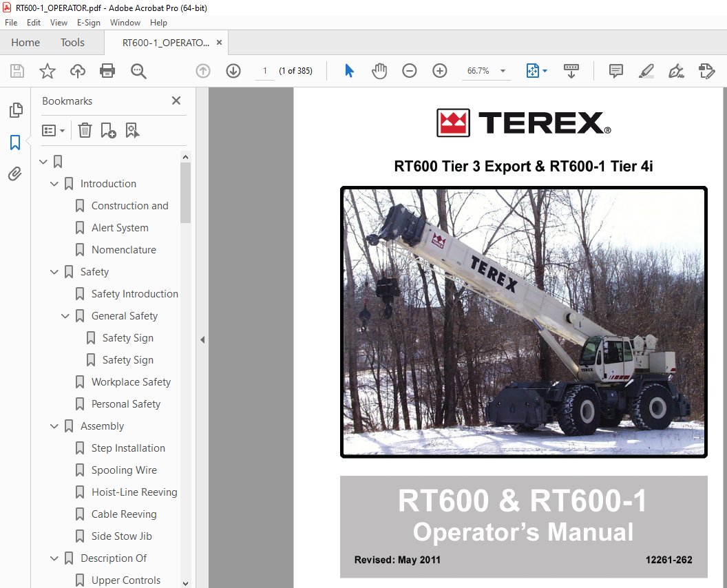Open the Nomenclature bookmark
This screenshot has height=588, width=727.
click(x=124, y=250)
